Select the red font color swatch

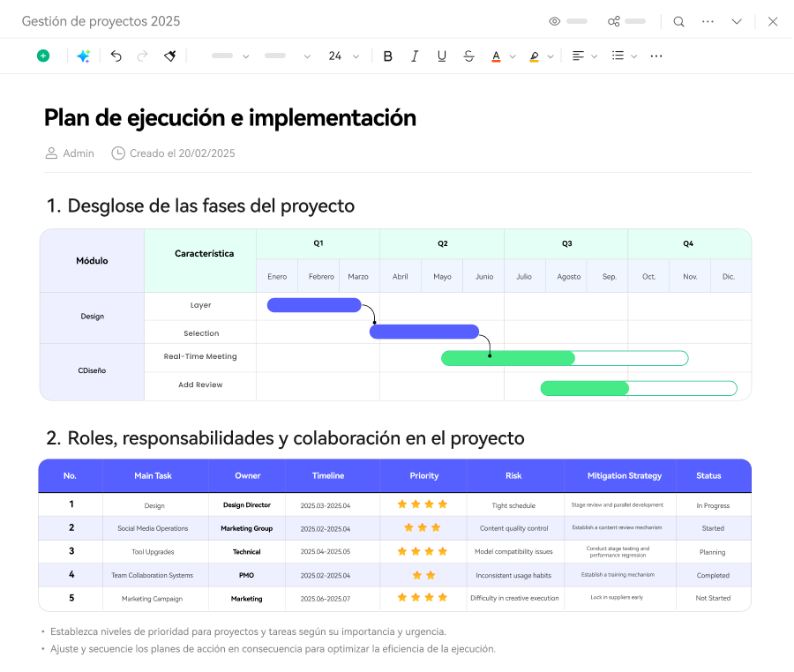click(496, 56)
